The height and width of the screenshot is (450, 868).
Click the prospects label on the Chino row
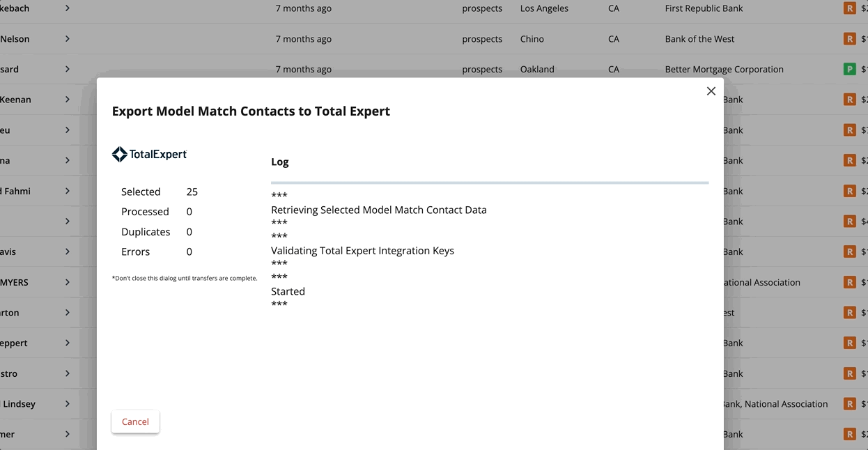point(482,38)
